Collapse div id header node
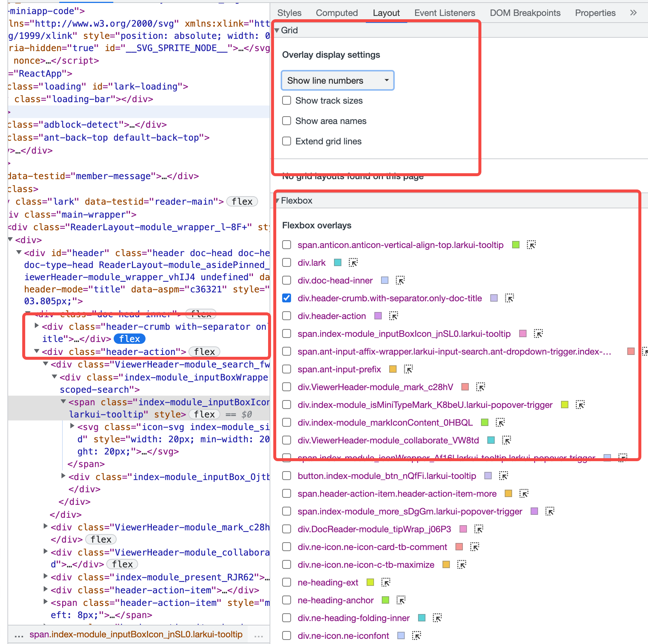648x644 pixels. [19, 252]
